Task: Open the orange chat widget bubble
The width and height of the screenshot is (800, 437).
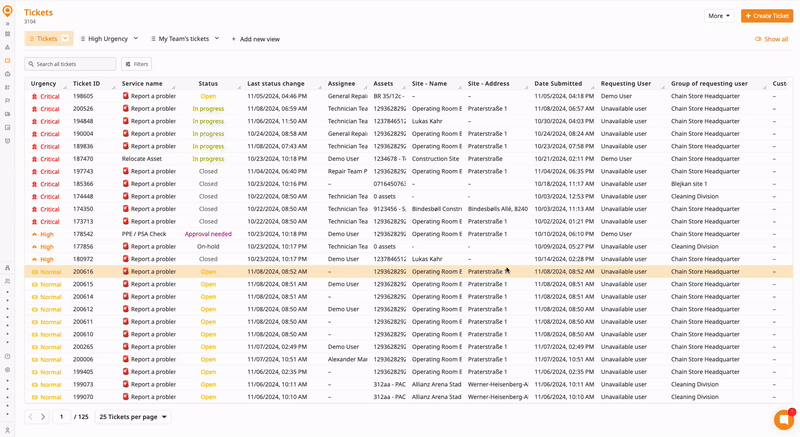Action: pyautogui.click(x=784, y=419)
